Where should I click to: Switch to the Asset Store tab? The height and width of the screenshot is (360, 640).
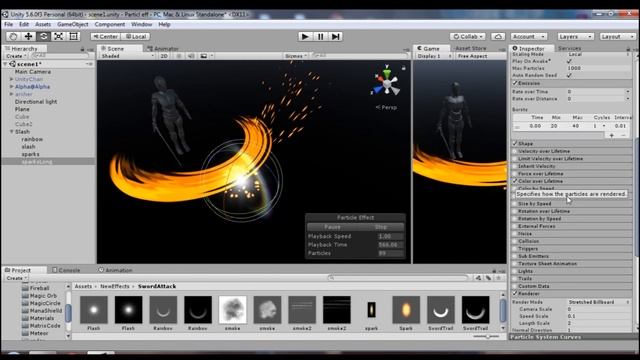471,48
